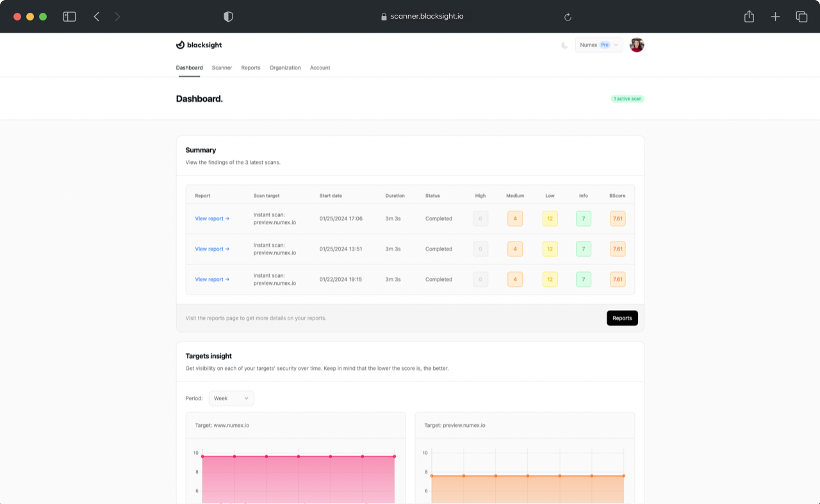Click the profile avatar photo
Screen dimensions: 820x504
[636, 45]
